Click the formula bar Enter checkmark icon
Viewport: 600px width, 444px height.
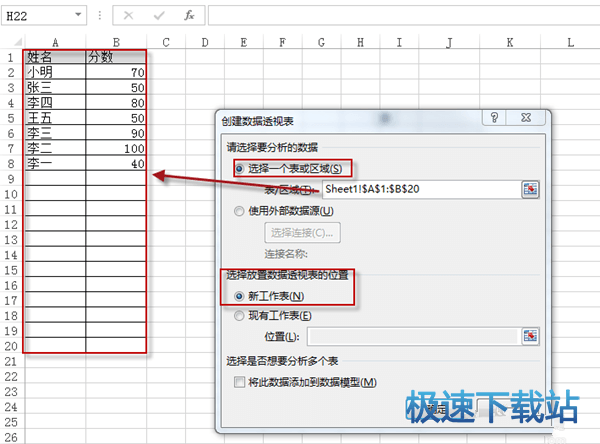tap(159, 15)
